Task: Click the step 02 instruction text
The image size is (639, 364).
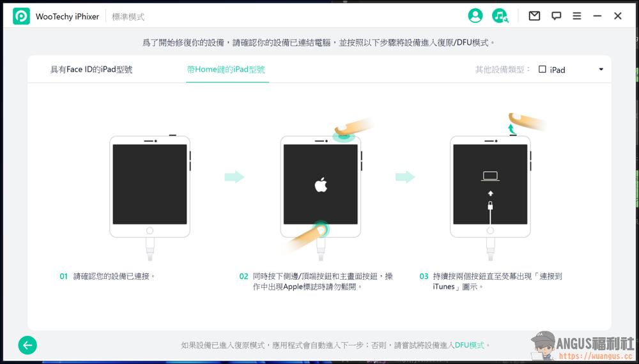Action: (x=323, y=282)
